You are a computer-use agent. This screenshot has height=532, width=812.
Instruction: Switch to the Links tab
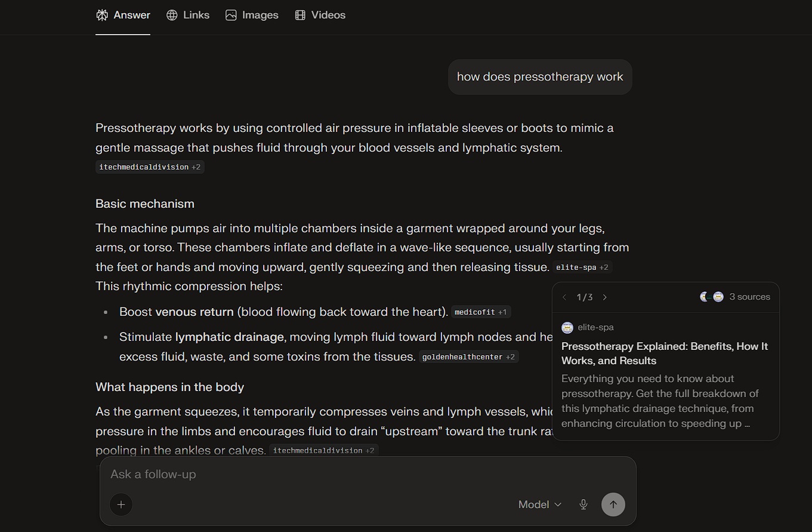tap(188, 15)
